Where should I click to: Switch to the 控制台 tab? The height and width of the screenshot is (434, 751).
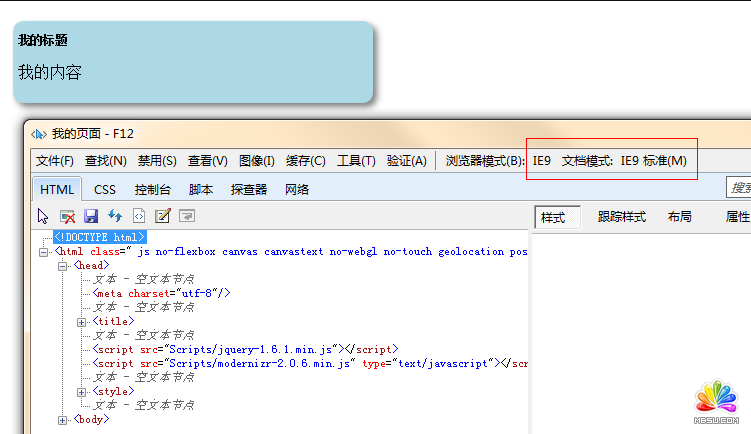153,189
